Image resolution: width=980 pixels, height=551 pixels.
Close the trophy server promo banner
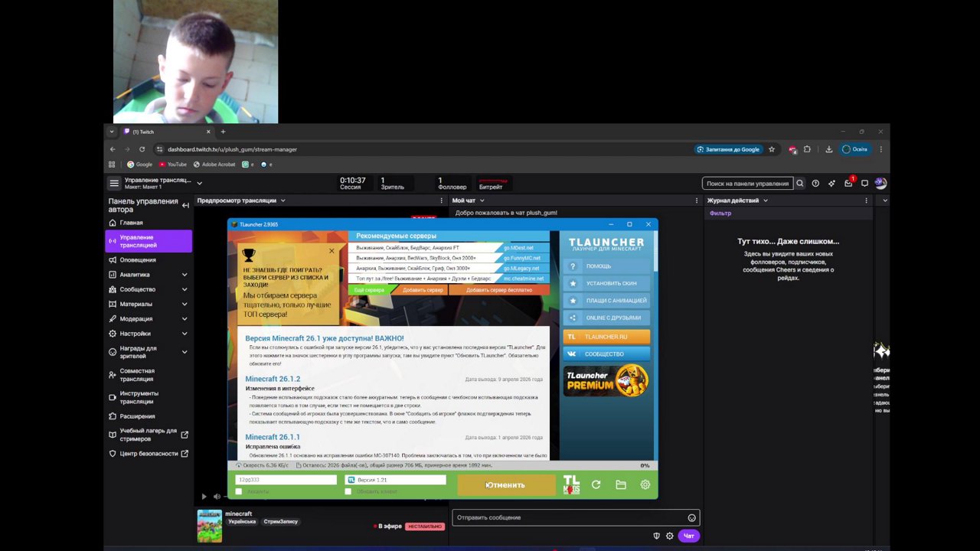point(332,250)
